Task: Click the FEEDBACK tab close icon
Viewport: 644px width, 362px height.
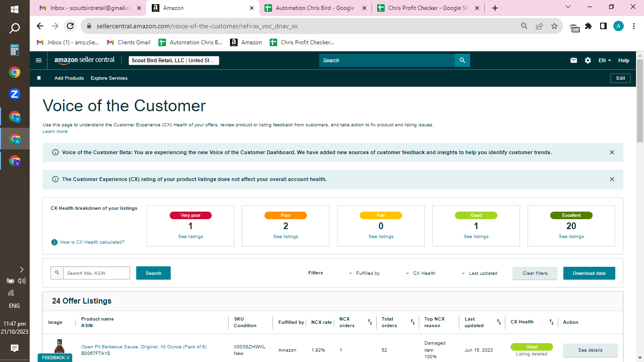Action: click(x=68, y=358)
